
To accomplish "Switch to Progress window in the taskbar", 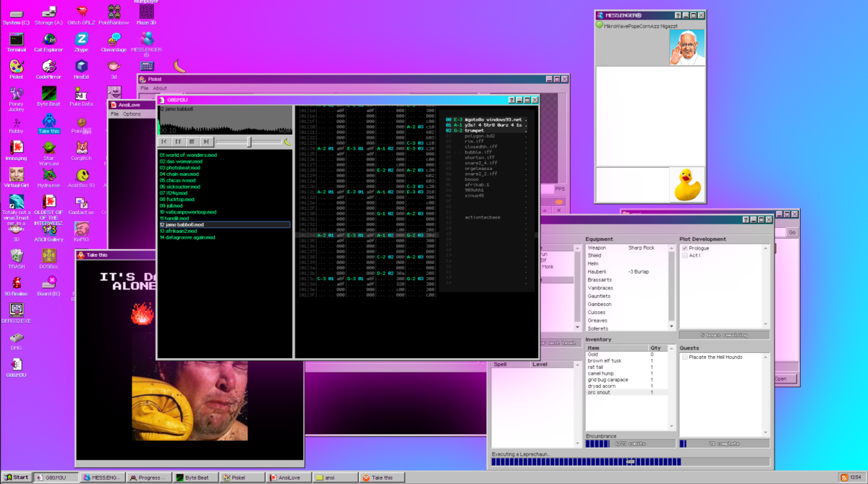I will point(150,477).
